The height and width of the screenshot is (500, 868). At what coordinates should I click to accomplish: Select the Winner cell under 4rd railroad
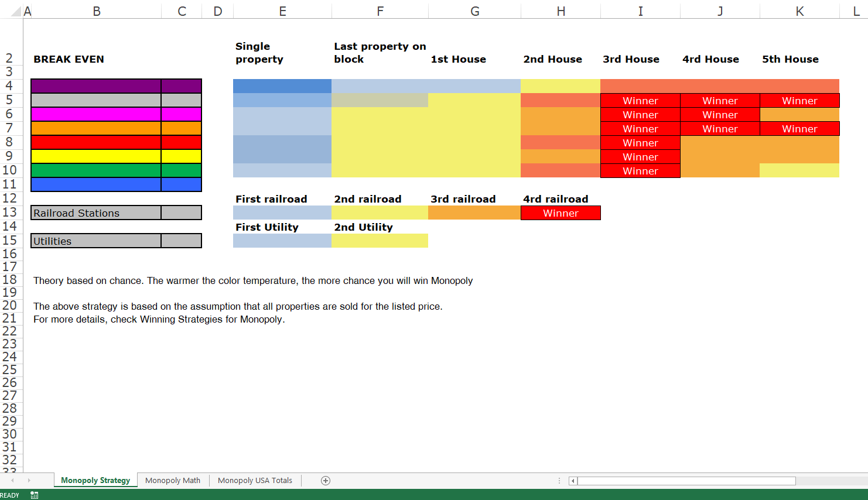tap(561, 213)
